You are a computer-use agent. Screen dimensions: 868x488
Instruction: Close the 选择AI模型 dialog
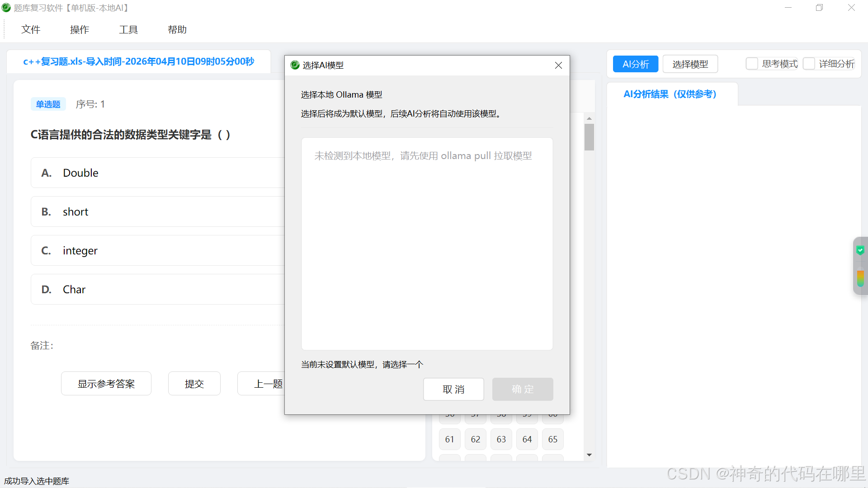tap(558, 65)
